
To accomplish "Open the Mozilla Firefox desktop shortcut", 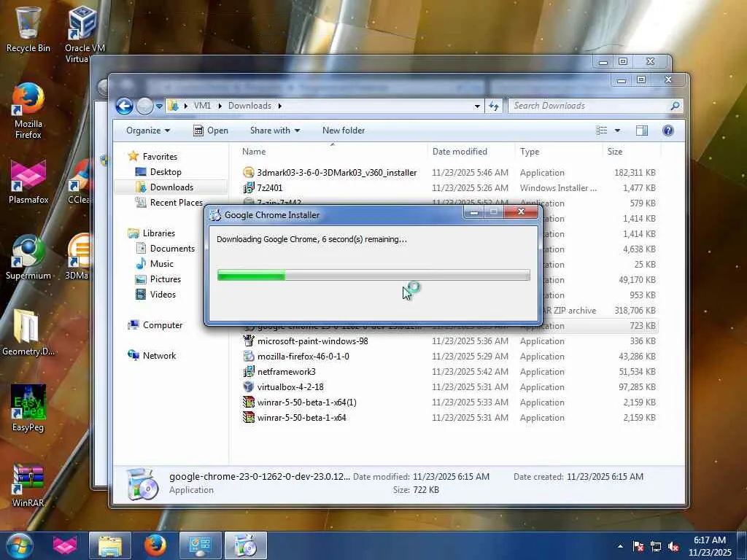I will (28, 111).
